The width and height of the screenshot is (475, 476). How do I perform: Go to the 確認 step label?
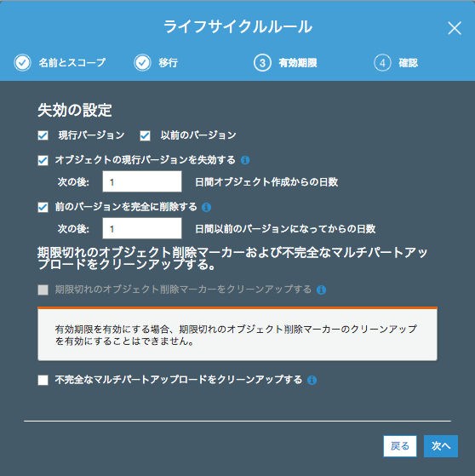coord(409,63)
